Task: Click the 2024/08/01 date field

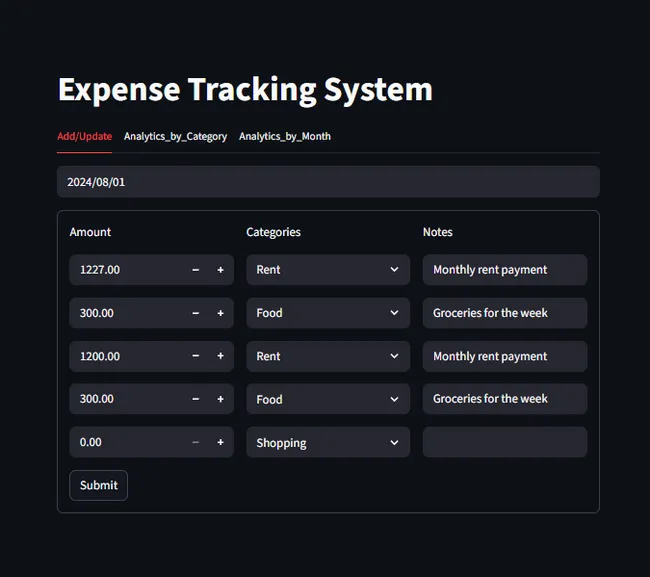Action: 328,182
